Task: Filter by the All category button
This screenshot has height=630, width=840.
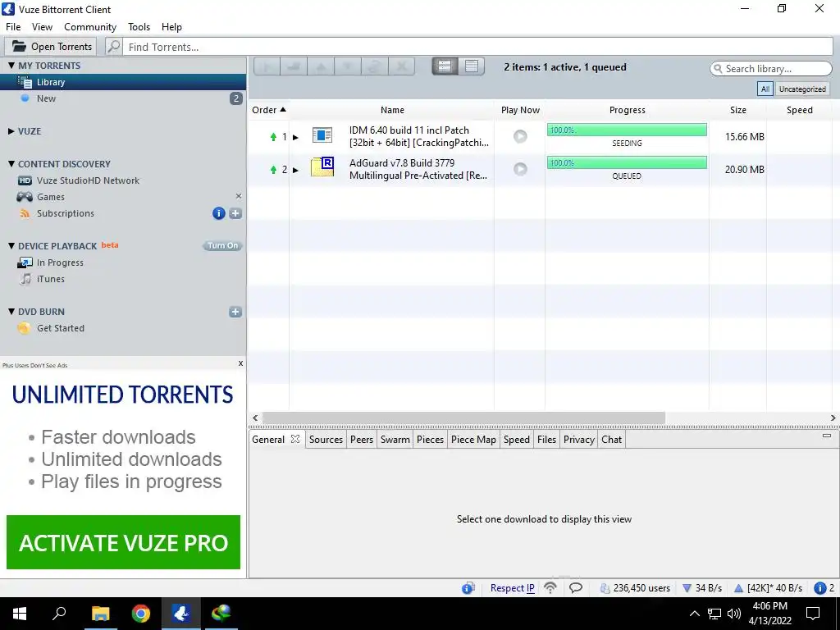Action: tap(765, 89)
